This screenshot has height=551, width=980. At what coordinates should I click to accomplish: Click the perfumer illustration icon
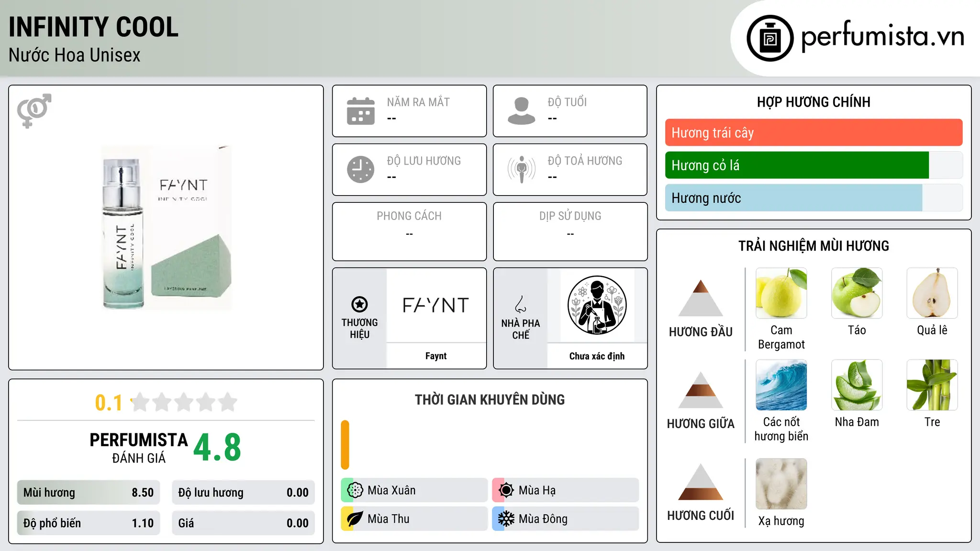pos(597,305)
